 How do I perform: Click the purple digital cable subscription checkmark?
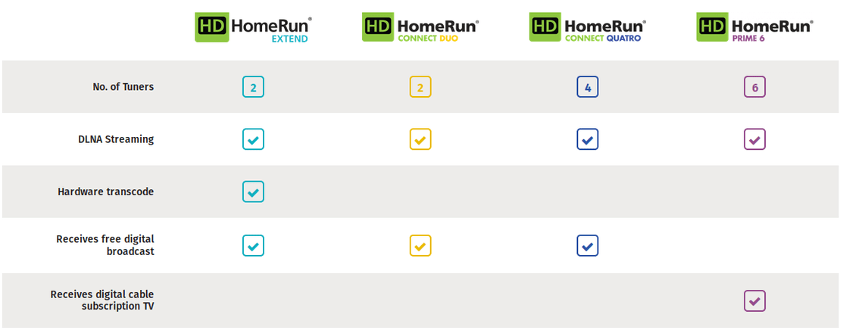coord(754,300)
